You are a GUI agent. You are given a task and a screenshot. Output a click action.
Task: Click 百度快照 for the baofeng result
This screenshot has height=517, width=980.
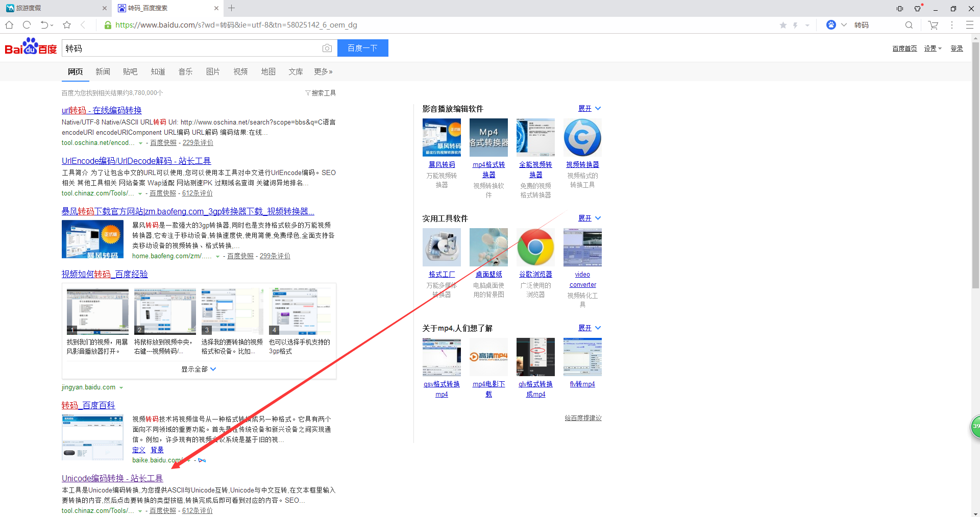[x=240, y=256]
